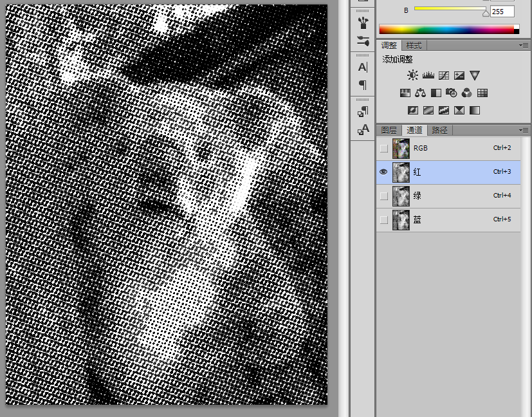Click the 添加调整 heading text
This screenshot has height=417, width=532.
[x=398, y=59]
